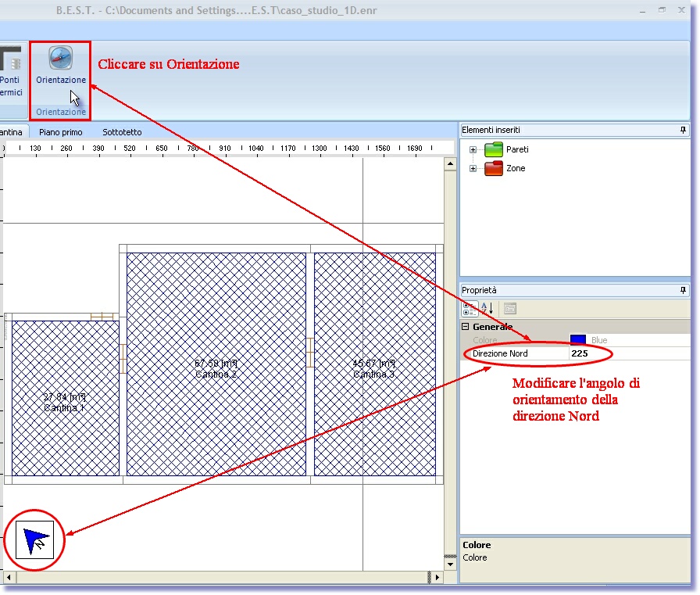Click the horizontal scrollbar left arrow
This screenshot has height=595, width=700.
9,577
